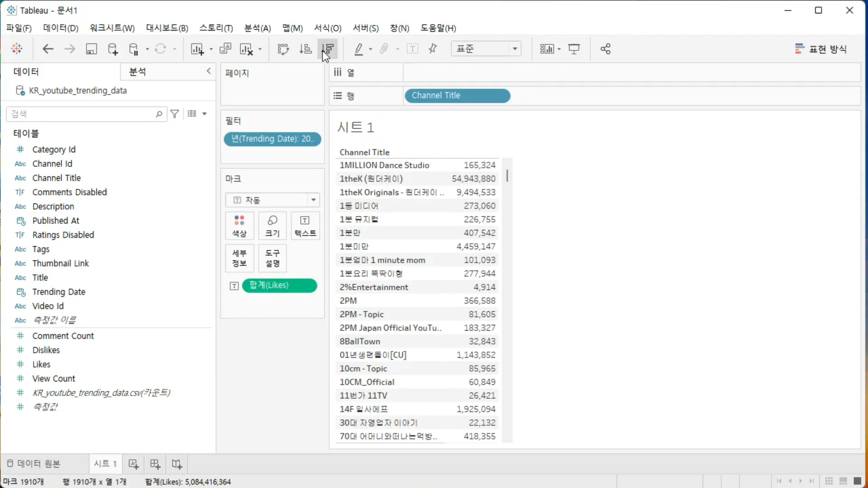Click the Color button on Marks card

(x=239, y=226)
